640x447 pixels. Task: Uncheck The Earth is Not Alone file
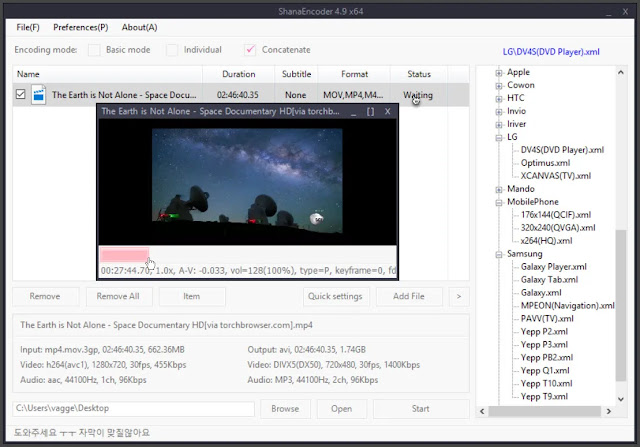pyautogui.click(x=20, y=94)
